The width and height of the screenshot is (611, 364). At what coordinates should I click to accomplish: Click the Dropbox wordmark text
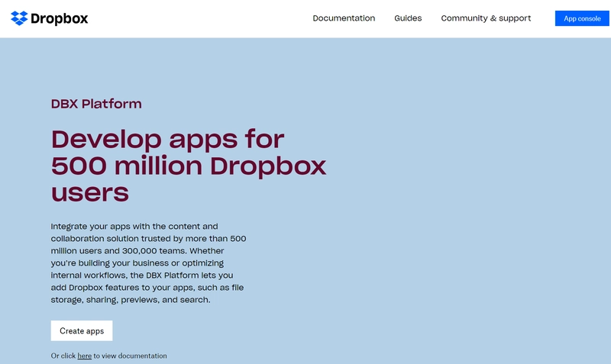click(60, 18)
